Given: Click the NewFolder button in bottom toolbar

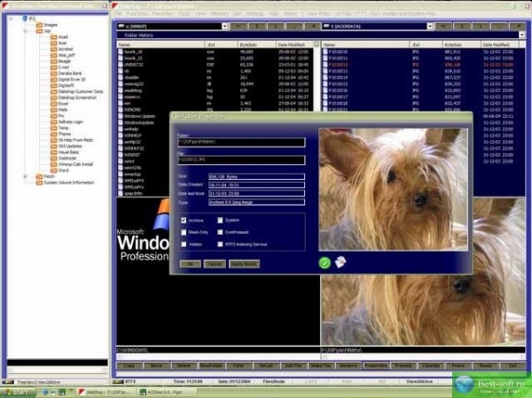Looking at the screenshot, I should (211, 366).
